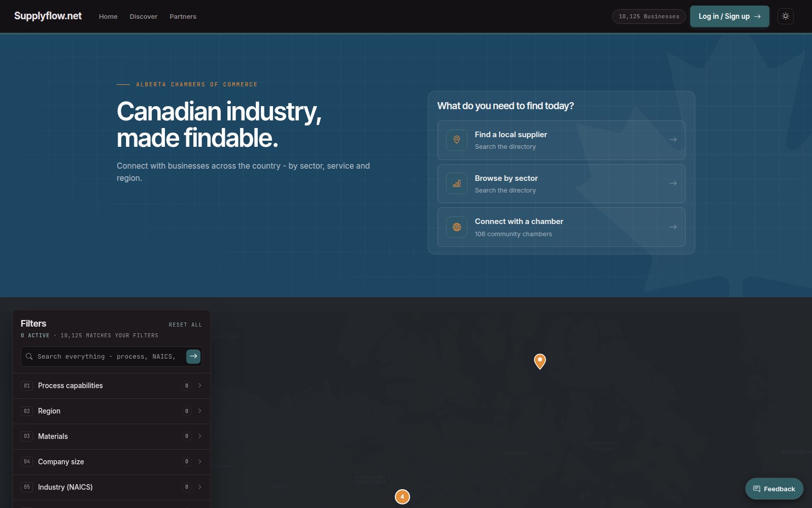The image size is (812, 508).
Task: Click the bar chart icon for Browse by sector
Action: click(x=457, y=183)
